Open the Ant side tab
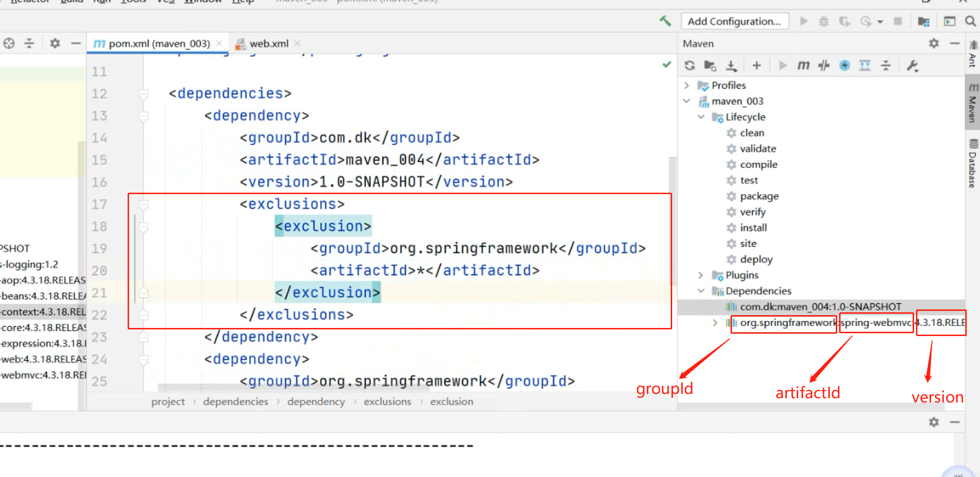 pyautogui.click(x=973, y=54)
